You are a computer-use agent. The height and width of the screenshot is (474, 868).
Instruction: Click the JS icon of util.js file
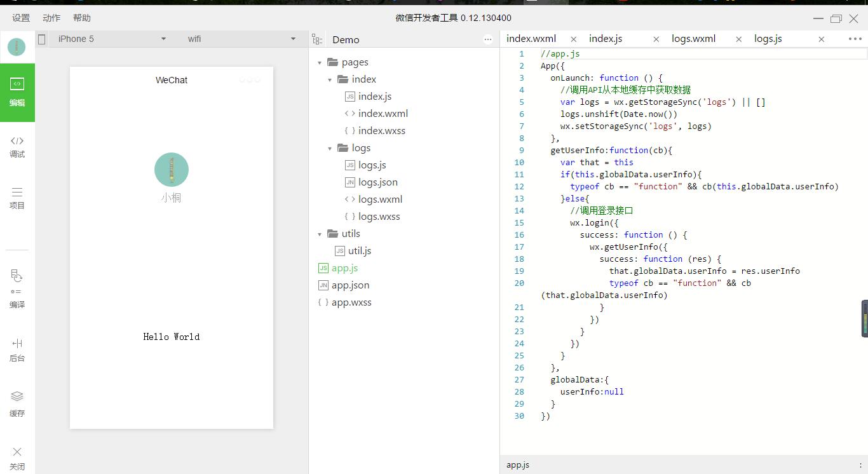(x=340, y=251)
